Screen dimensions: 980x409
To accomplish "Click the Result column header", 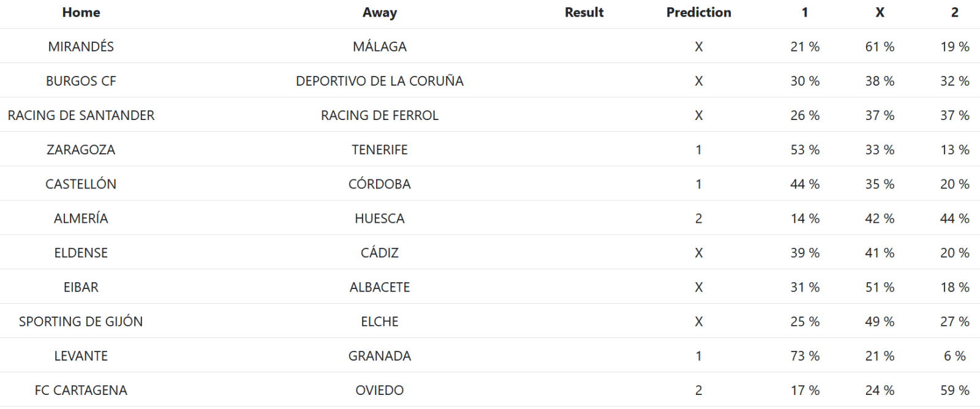I will pyautogui.click(x=584, y=12).
